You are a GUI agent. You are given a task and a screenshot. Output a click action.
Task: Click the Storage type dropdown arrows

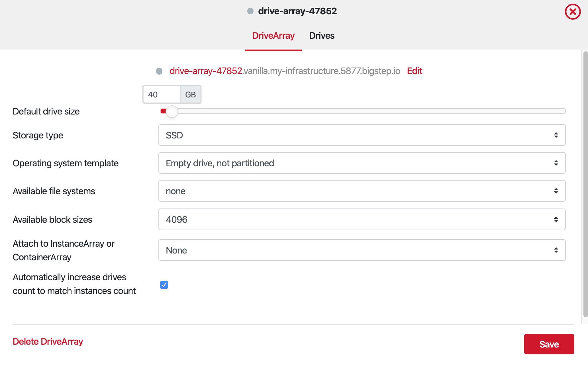pyautogui.click(x=556, y=135)
